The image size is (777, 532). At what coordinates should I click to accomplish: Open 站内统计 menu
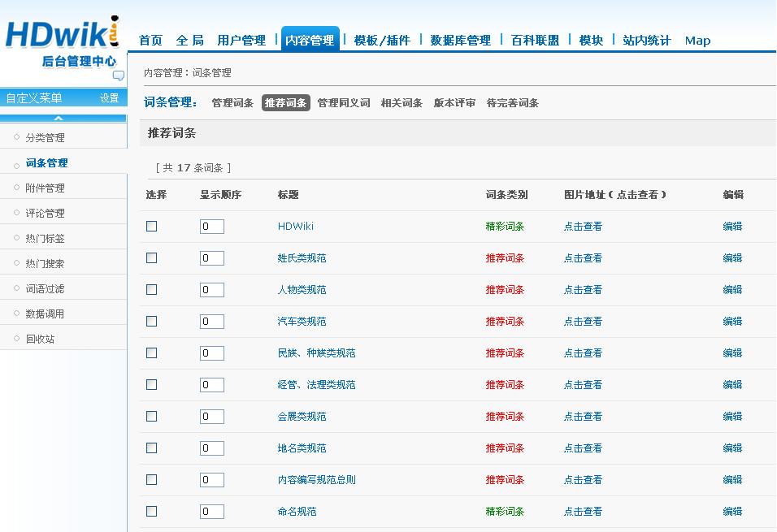[x=647, y=40]
